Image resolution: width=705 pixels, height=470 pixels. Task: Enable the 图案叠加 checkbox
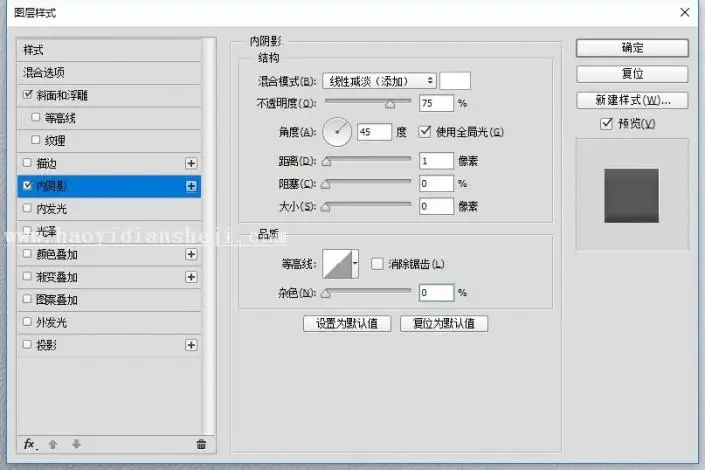coord(27,299)
